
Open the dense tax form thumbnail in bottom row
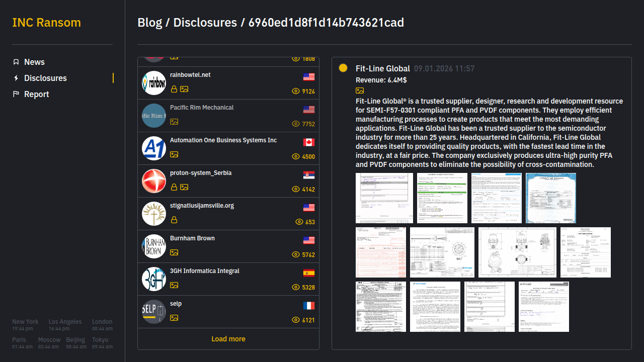click(x=381, y=307)
